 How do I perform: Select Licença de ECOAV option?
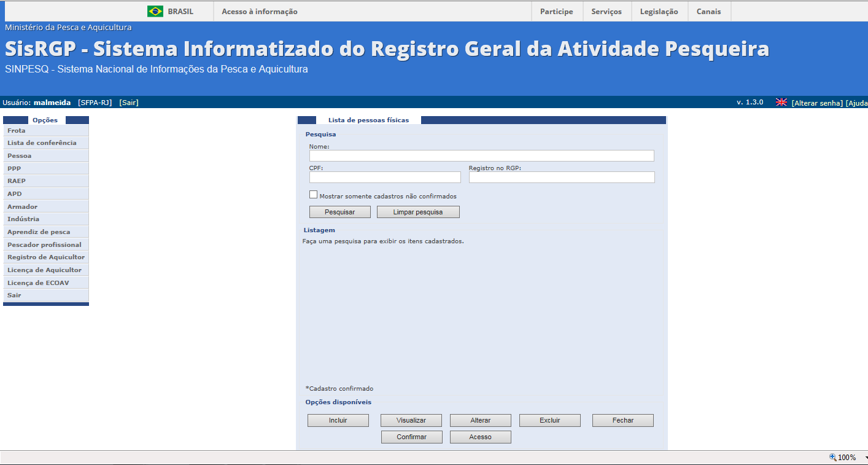point(46,283)
